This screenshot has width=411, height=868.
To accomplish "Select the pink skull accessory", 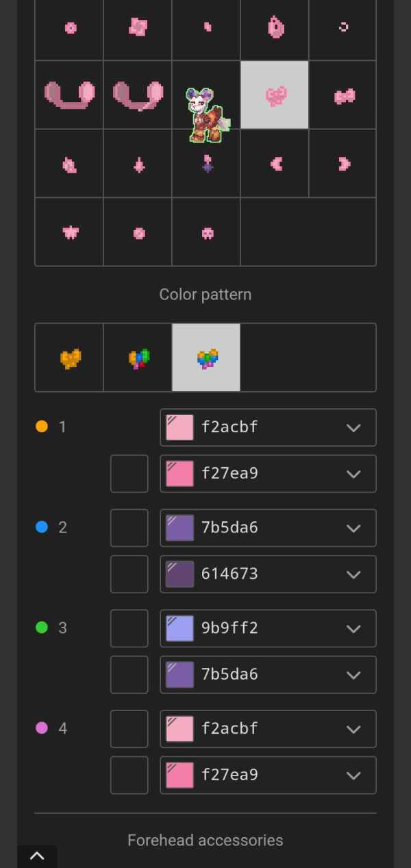I will [x=208, y=233].
